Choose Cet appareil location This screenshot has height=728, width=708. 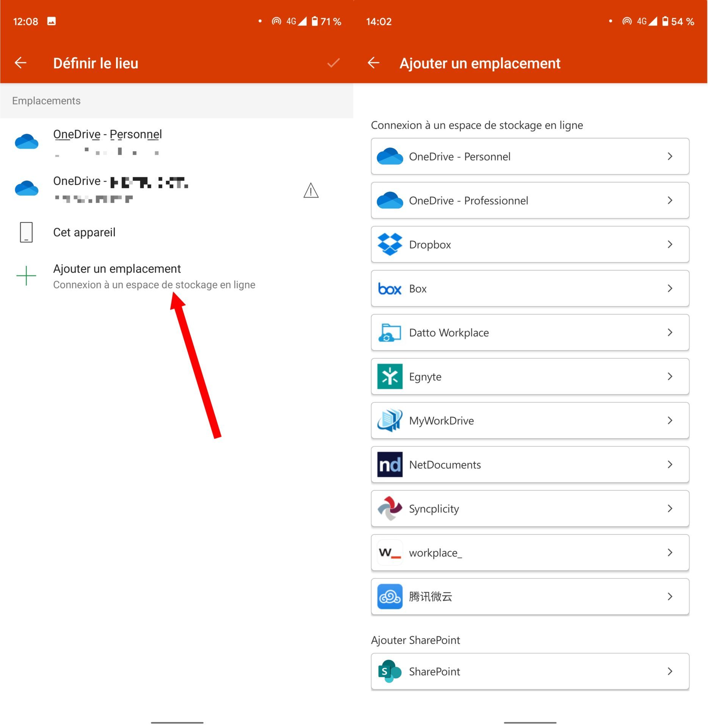coord(177,232)
